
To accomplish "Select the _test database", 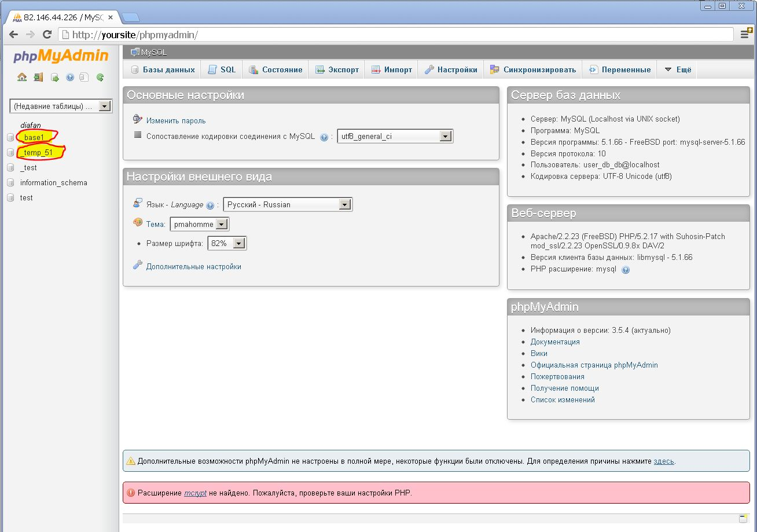I will point(28,168).
